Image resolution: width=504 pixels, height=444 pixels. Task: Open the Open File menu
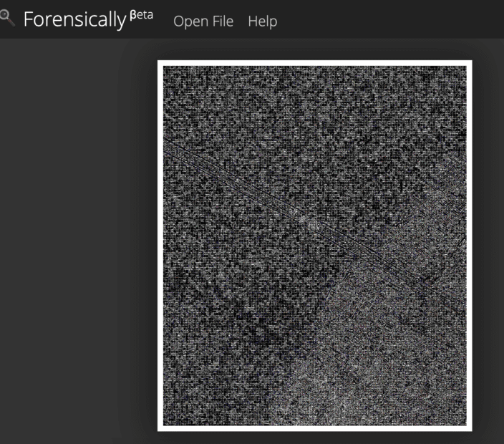203,21
